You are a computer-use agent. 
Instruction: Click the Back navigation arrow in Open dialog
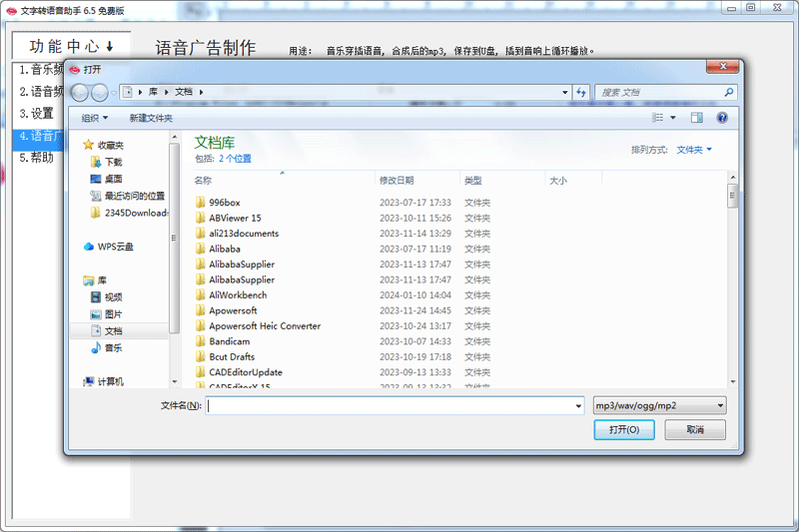tap(80, 92)
